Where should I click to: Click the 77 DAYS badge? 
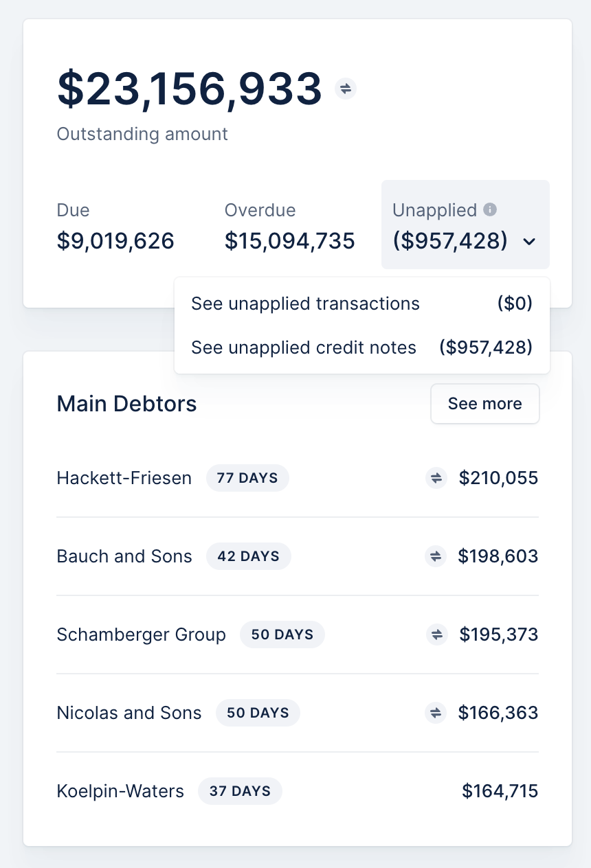(247, 478)
